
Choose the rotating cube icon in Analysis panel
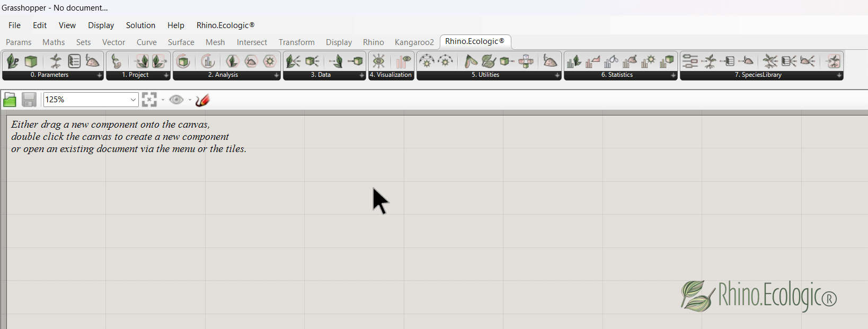(183, 61)
